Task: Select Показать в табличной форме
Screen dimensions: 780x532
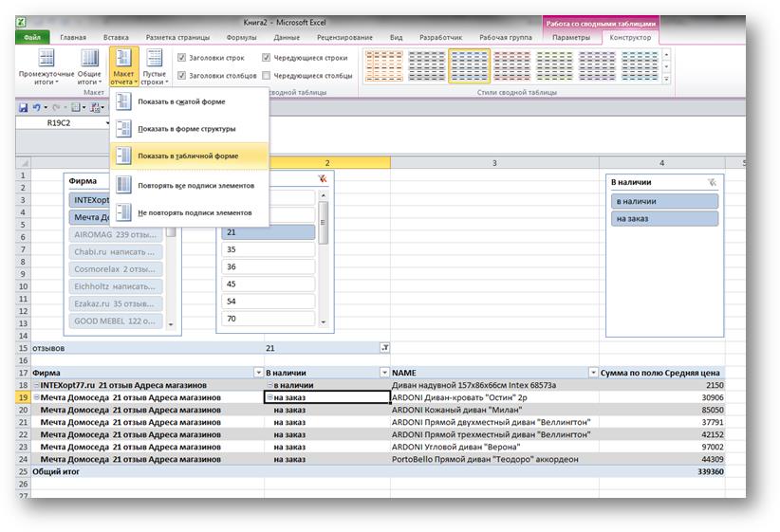Action: 190,156
